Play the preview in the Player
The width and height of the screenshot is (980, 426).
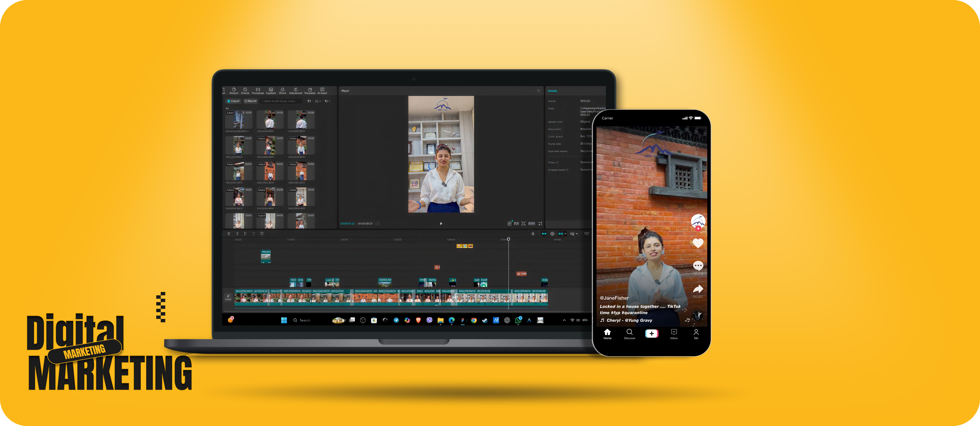click(x=441, y=224)
